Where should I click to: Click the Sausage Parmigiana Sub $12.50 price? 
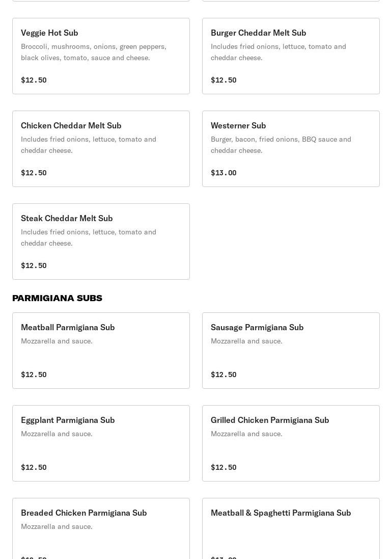(223, 375)
